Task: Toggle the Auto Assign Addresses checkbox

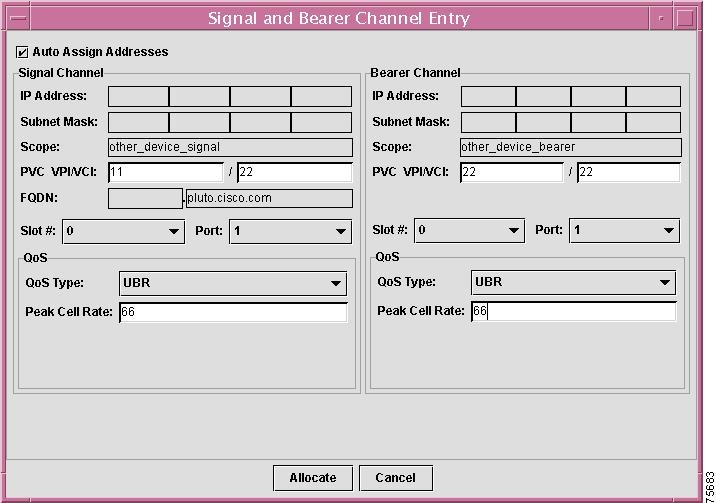Action: (x=23, y=52)
